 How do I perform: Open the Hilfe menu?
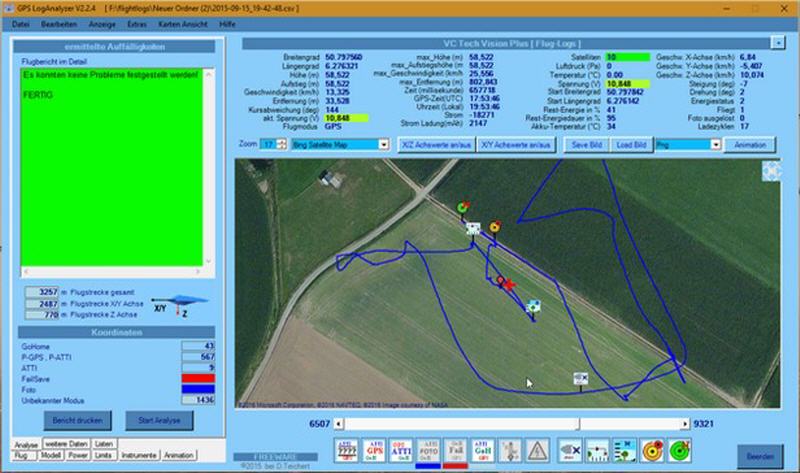pos(227,24)
